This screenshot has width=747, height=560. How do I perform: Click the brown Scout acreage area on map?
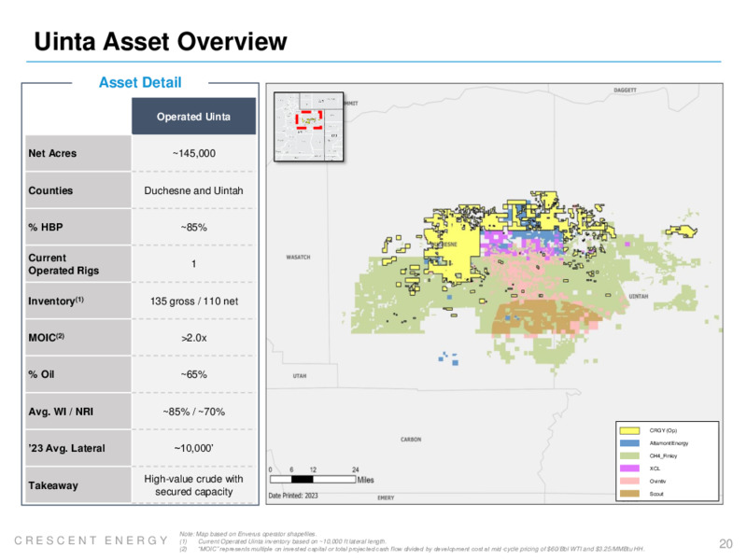pos(545,315)
